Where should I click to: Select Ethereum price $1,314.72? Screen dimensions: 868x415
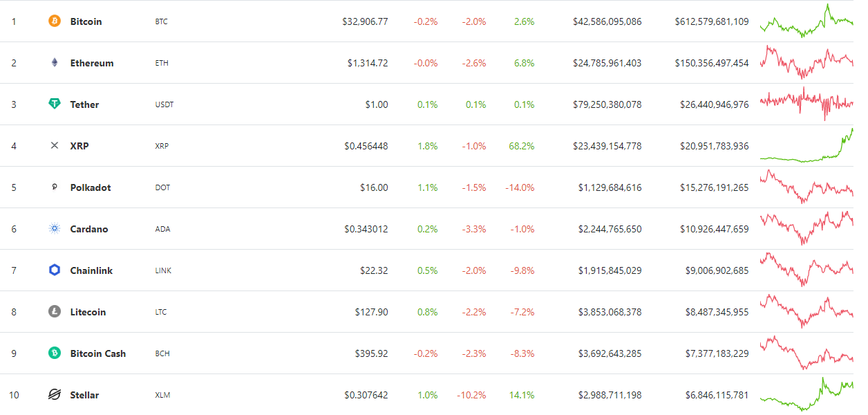pyautogui.click(x=368, y=63)
